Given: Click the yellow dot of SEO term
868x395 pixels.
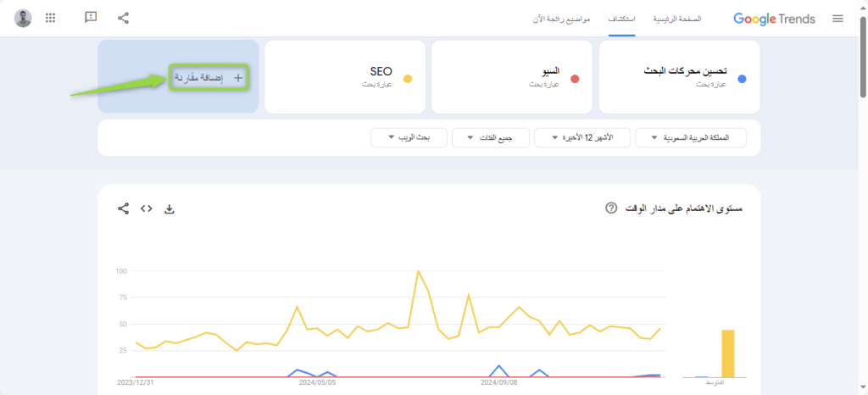Looking at the screenshot, I should pos(408,79).
